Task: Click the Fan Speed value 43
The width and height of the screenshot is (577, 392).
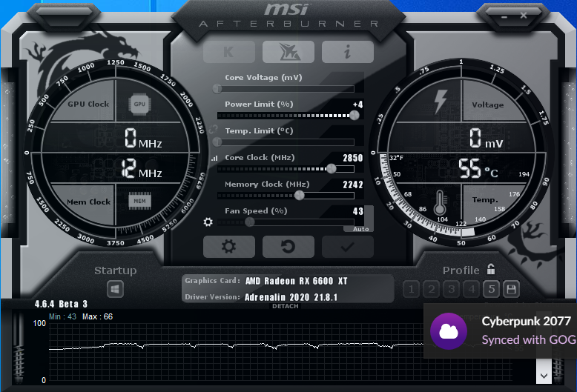Action: 357,211
